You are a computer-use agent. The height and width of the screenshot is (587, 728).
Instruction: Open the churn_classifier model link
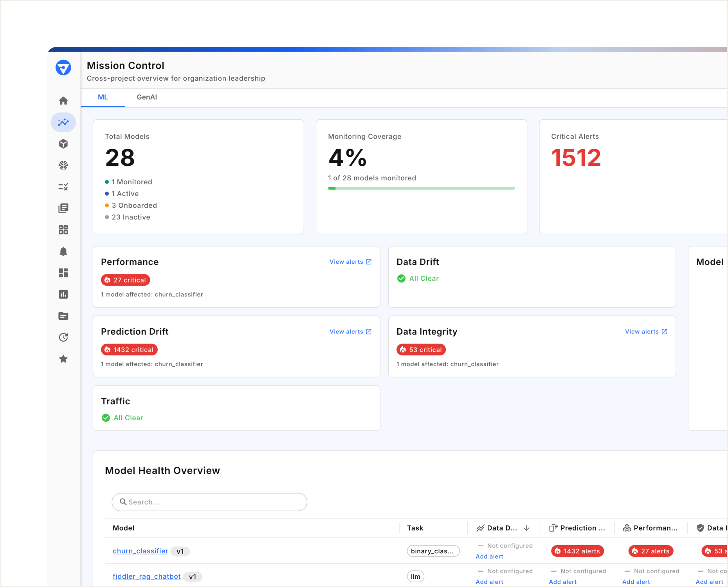[x=141, y=551]
